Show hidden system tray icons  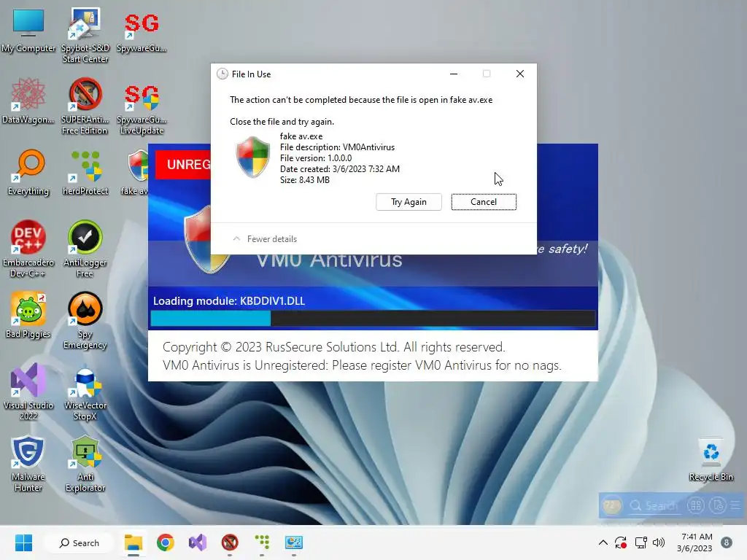603,542
